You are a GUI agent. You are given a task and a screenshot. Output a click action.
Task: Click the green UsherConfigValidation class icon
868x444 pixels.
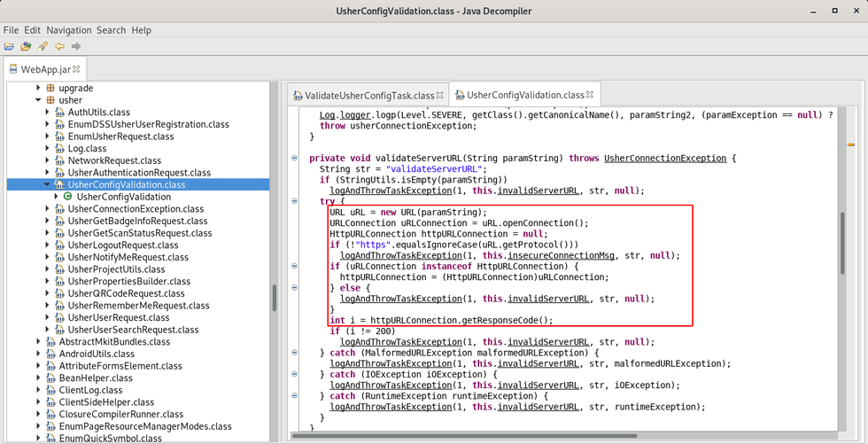pos(68,197)
